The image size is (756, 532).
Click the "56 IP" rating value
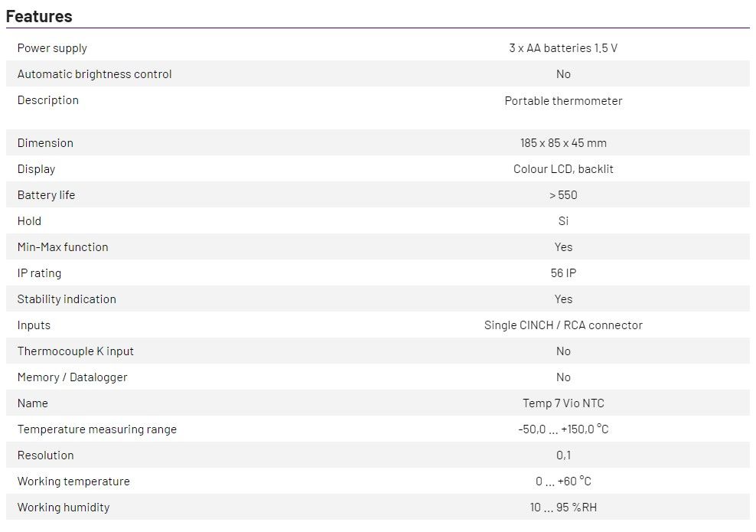pos(563,273)
